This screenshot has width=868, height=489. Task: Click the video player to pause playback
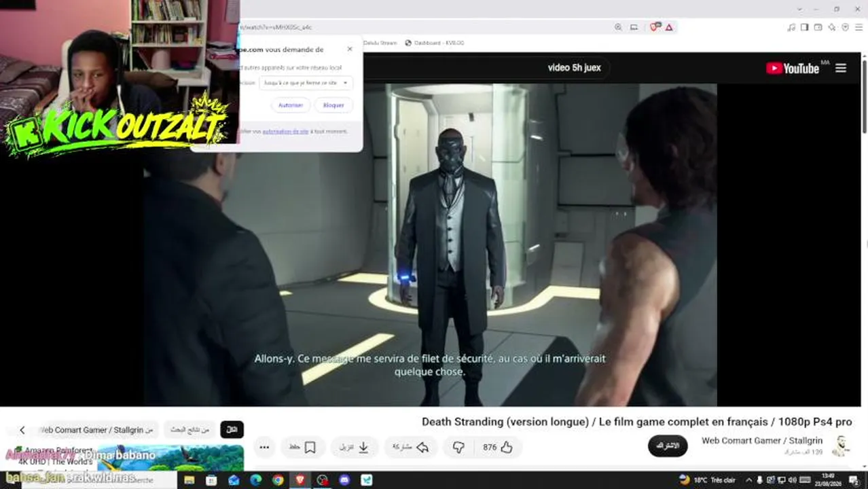click(430, 244)
